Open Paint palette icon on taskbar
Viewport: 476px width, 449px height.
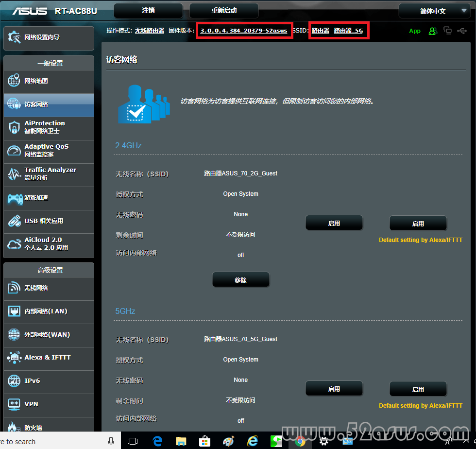click(x=228, y=441)
